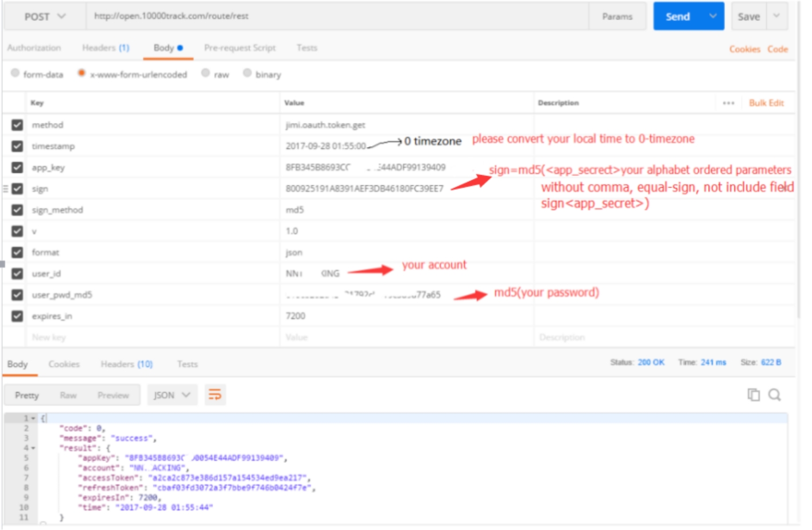This screenshot has width=812, height=530.
Task: Uncheck the format parameter row
Action: (17, 253)
